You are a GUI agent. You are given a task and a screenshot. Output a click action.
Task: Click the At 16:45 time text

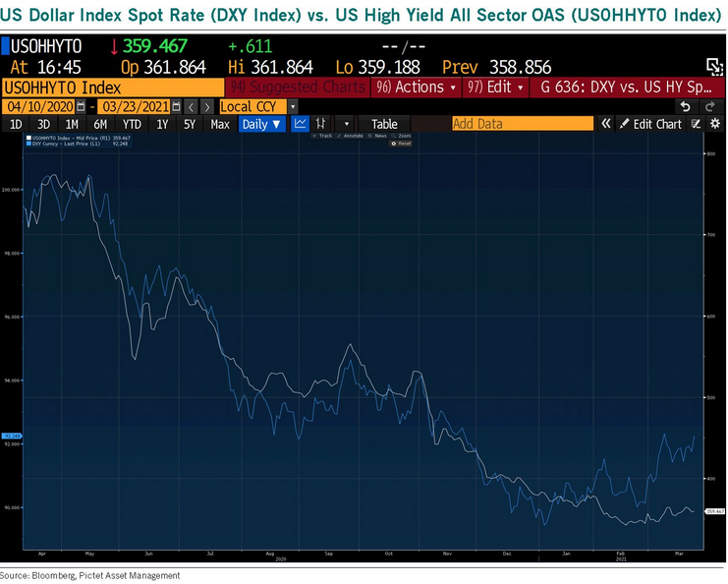click(45, 68)
